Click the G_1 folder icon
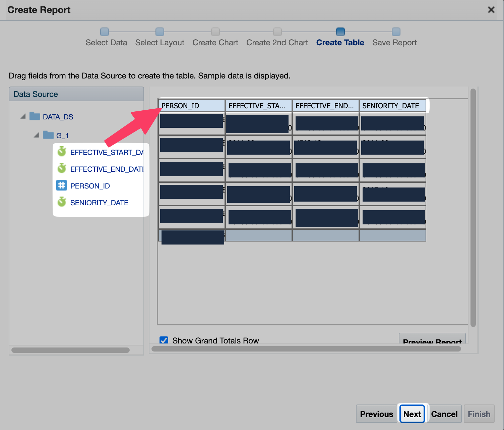 pyautogui.click(x=48, y=135)
